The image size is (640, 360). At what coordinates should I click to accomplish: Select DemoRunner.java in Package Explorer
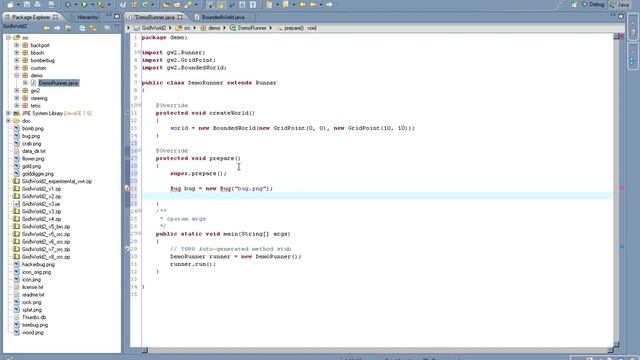click(59, 83)
